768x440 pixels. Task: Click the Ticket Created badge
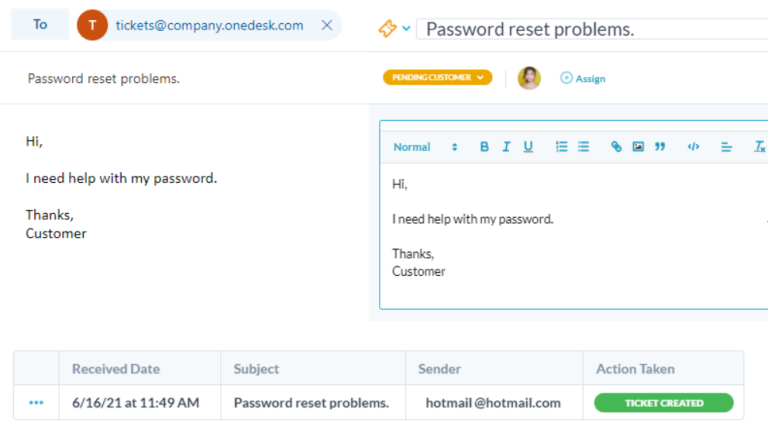click(x=663, y=403)
